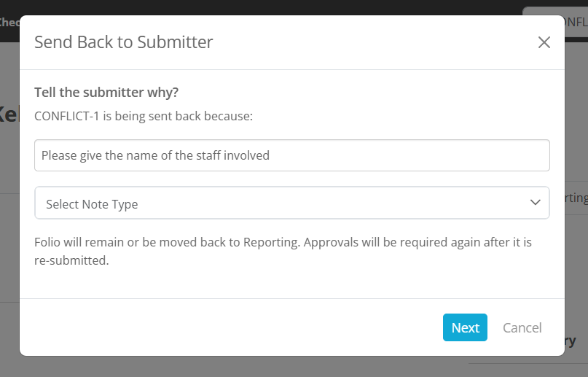This screenshot has height=377, width=588.
Task: Click the partially hidden Reporting tab behind dialog
Action: point(576,198)
